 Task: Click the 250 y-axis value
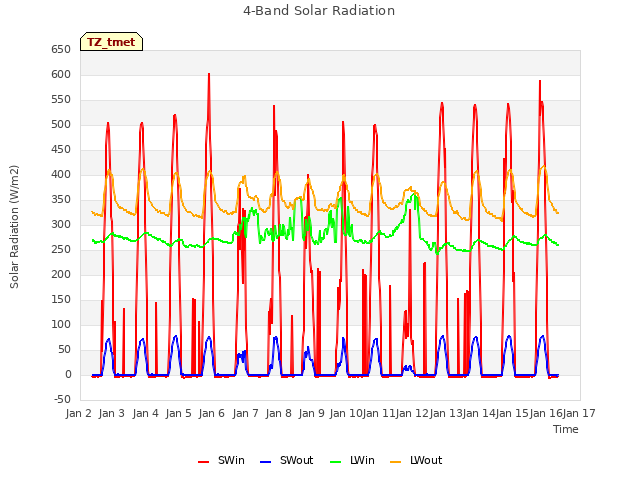point(61,250)
